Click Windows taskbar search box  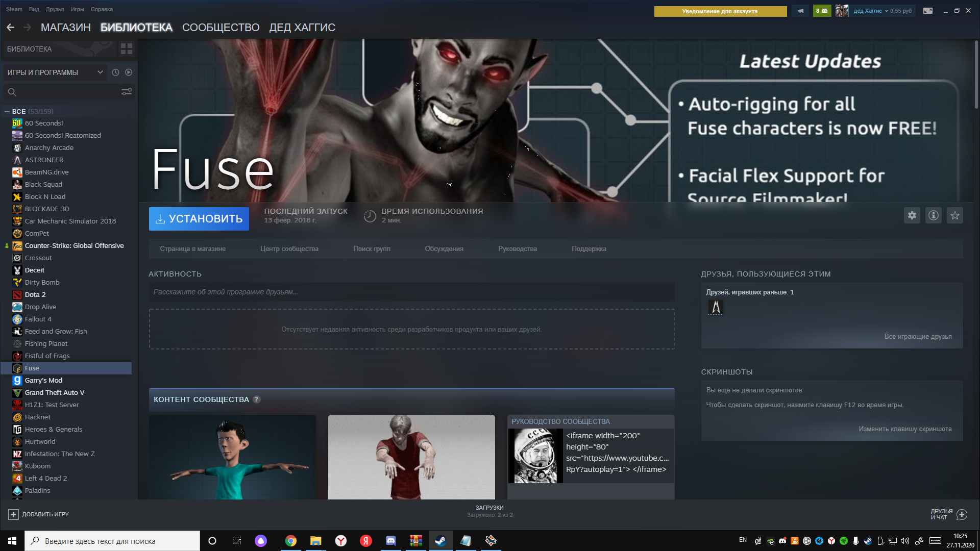(x=112, y=541)
